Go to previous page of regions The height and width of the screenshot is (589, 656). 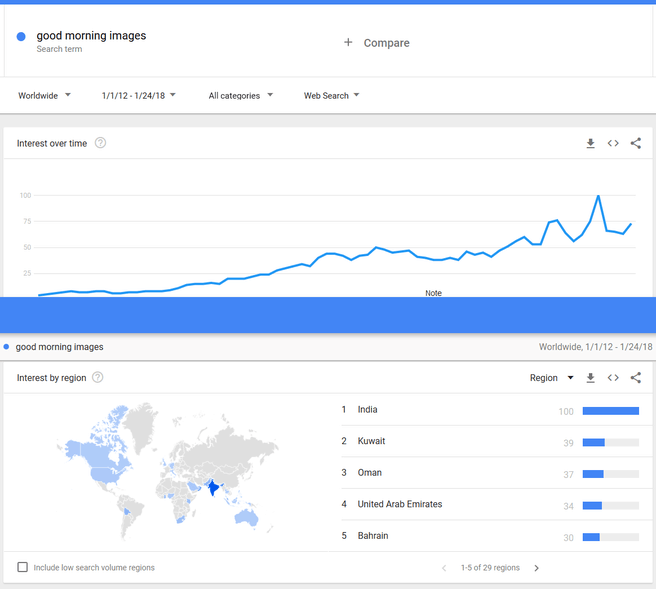click(x=444, y=568)
